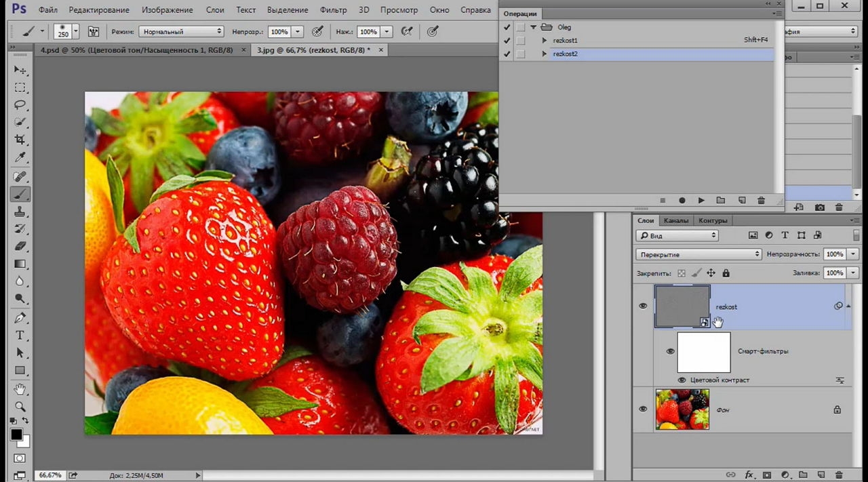868x482 pixels.
Task: Select the Eyedropper tool
Action: click(x=20, y=158)
